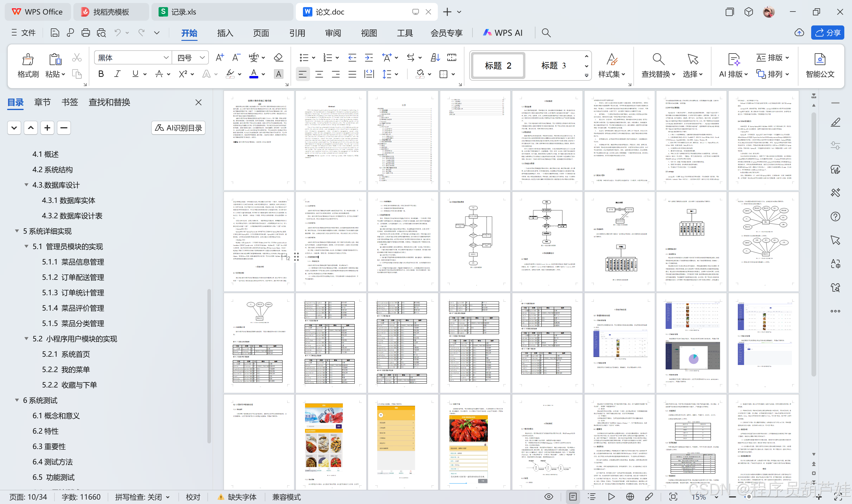Set paragraph alignment to left
The height and width of the screenshot is (504, 852).
tap(303, 74)
